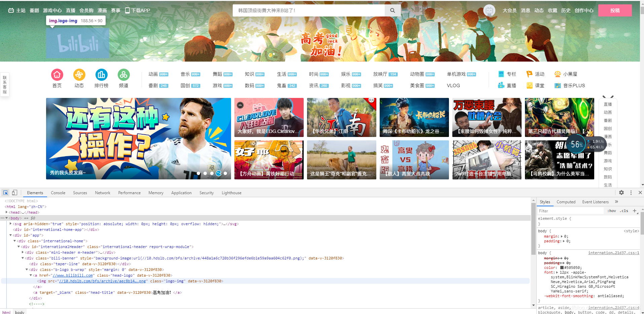
Task: Focus the Styles Filter input
Action: [x=570, y=211]
